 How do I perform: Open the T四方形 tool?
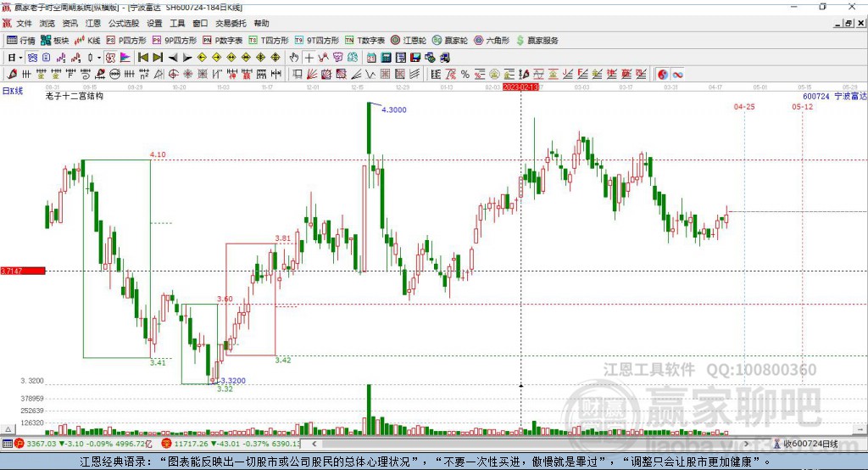pyautogui.click(x=269, y=41)
